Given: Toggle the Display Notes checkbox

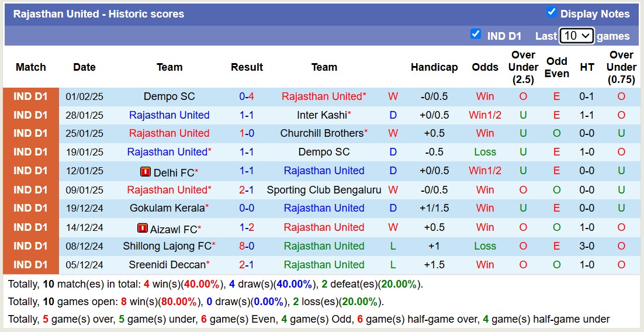Looking at the screenshot, I should tap(551, 12).
